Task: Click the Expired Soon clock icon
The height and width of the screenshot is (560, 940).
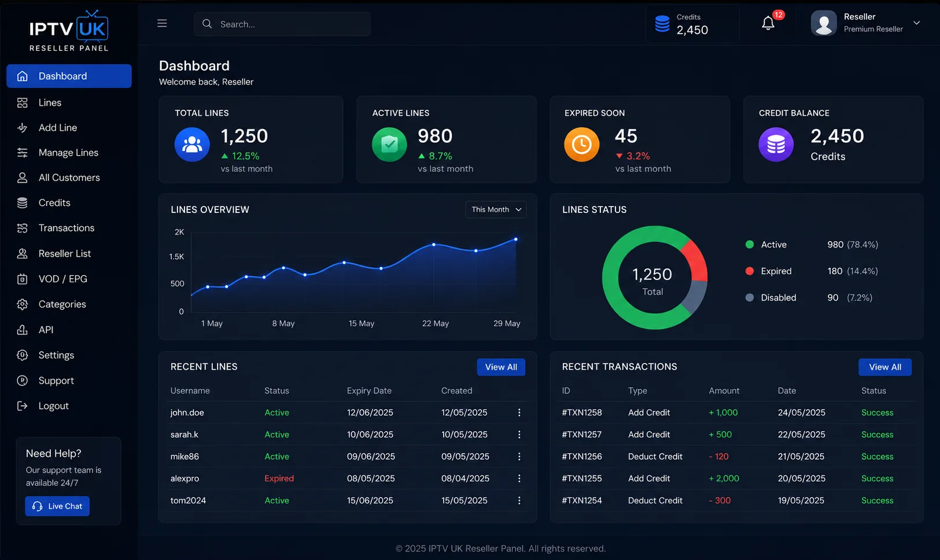Action: pos(582,145)
